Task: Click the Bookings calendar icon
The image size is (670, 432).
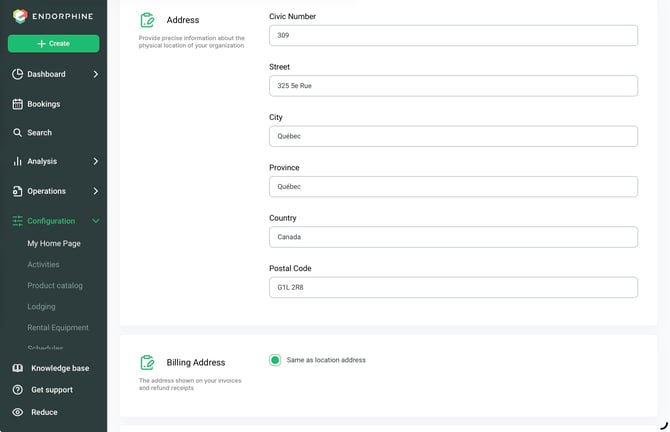Action: click(x=18, y=104)
